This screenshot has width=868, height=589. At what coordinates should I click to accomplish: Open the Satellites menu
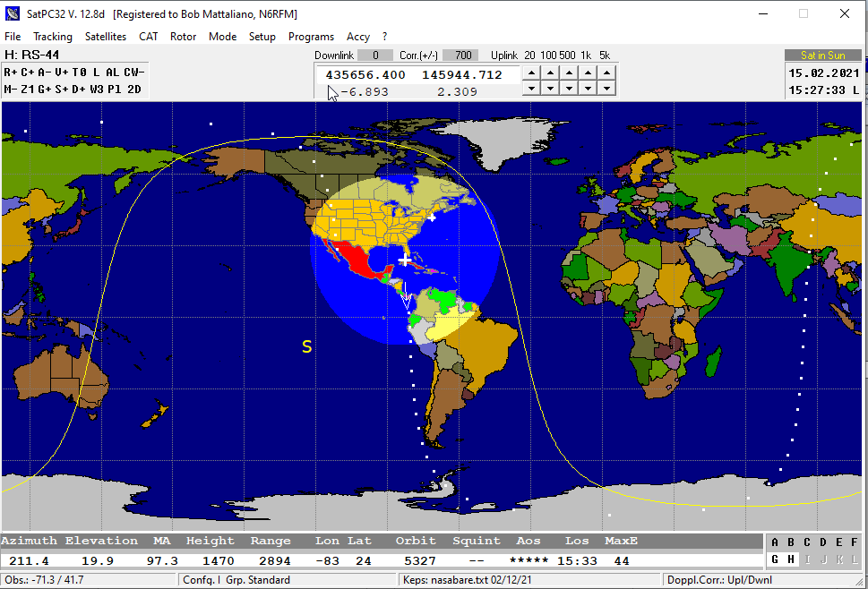pyautogui.click(x=105, y=37)
